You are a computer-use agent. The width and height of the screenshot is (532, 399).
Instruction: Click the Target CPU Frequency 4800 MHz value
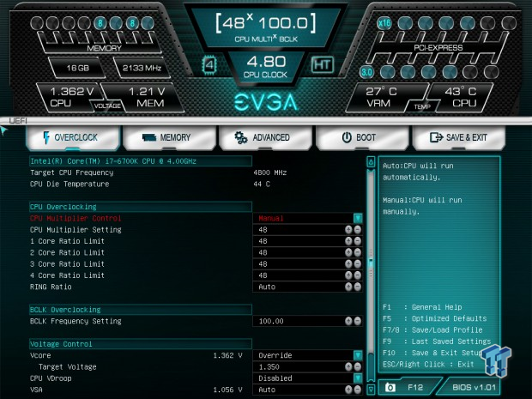(270, 172)
